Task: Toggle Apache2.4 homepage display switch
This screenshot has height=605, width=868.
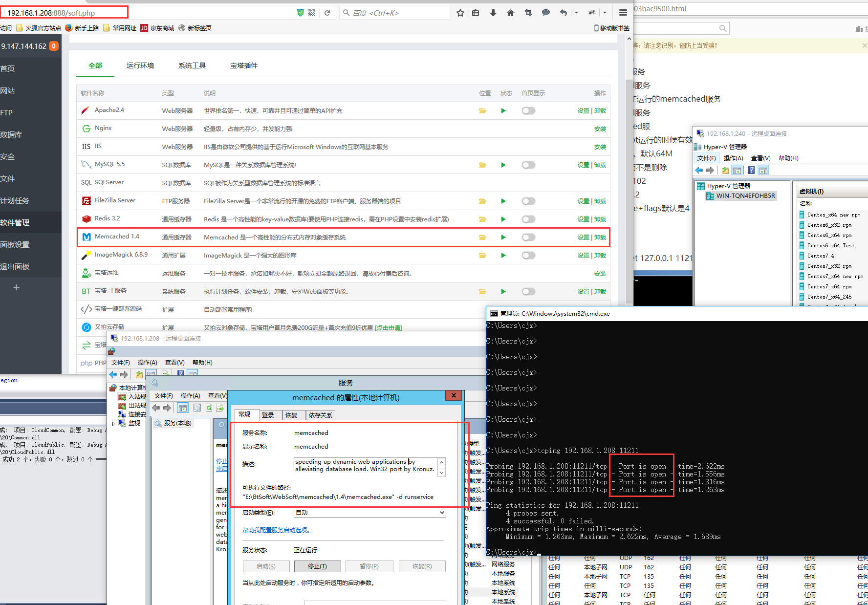Action: tap(528, 111)
